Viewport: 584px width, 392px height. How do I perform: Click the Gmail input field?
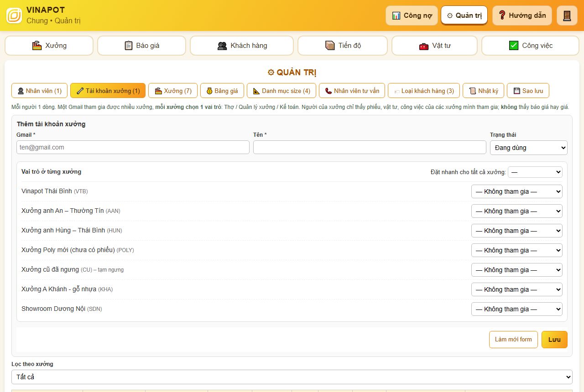(133, 147)
